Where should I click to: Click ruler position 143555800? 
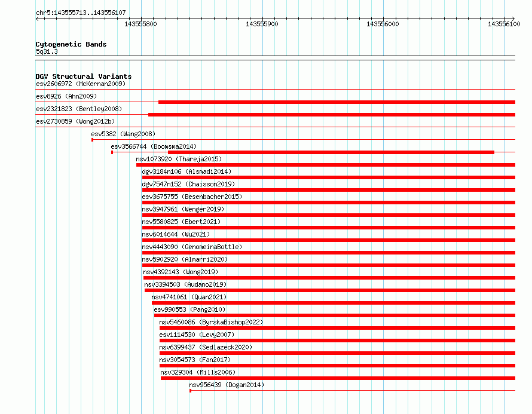click(x=140, y=24)
